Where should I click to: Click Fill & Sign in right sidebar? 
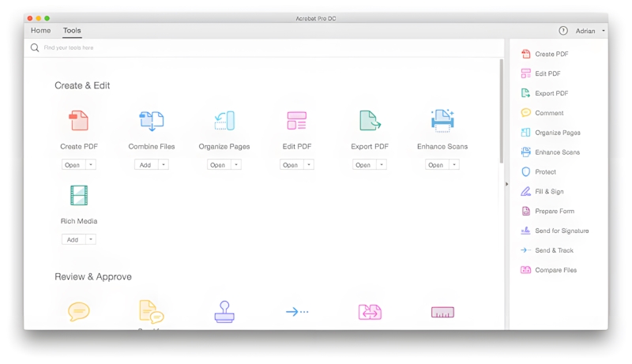549,192
